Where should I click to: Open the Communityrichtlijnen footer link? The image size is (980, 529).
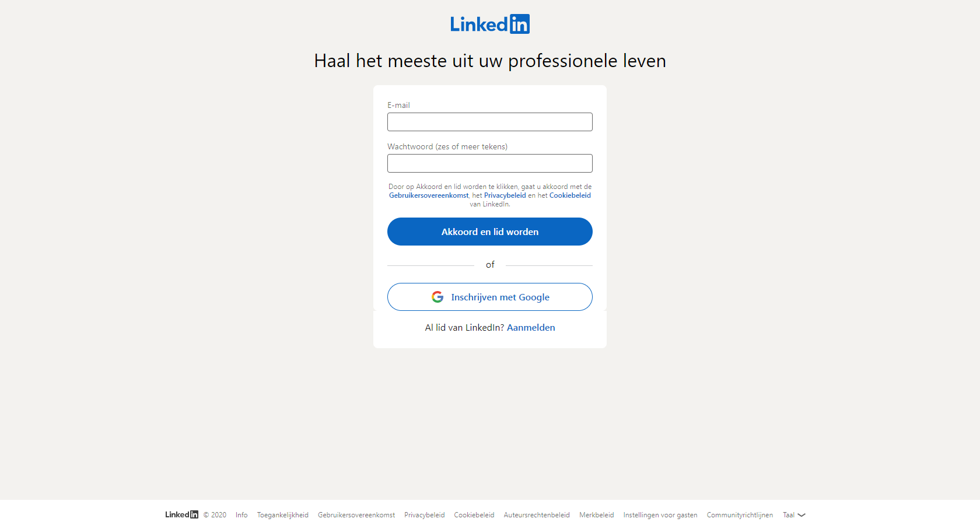click(740, 515)
